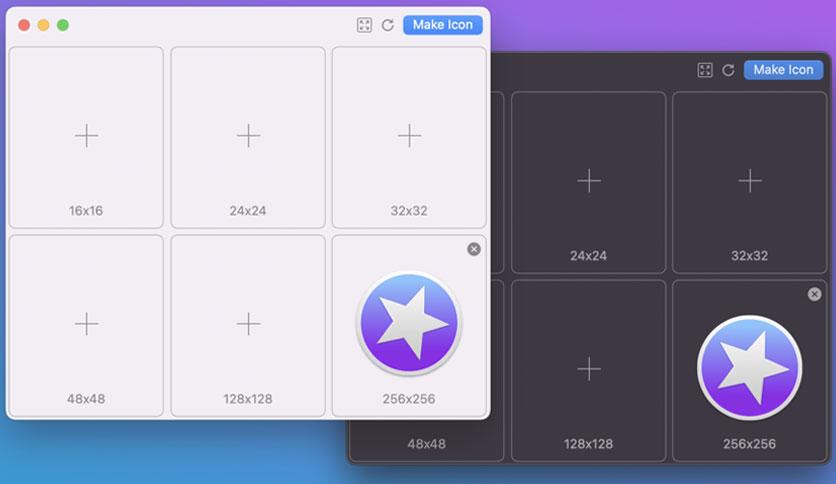The image size is (836, 484).
Task: Click the 128x128 label in dark window
Action: point(589,443)
